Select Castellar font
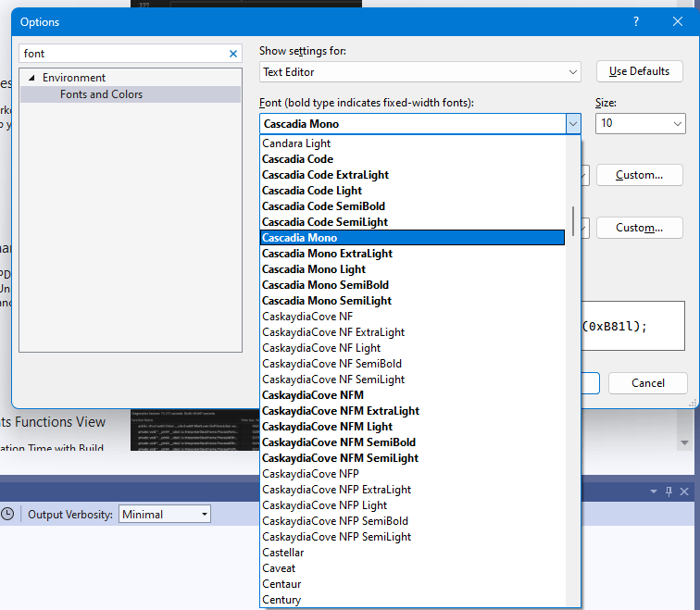Image resolution: width=700 pixels, height=610 pixels. click(412, 553)
